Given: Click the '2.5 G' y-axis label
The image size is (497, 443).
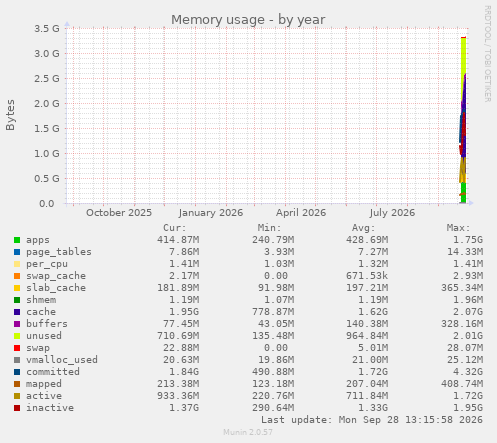Looking at the screenshot, I should pyautogui.click(x=47, y=78).
